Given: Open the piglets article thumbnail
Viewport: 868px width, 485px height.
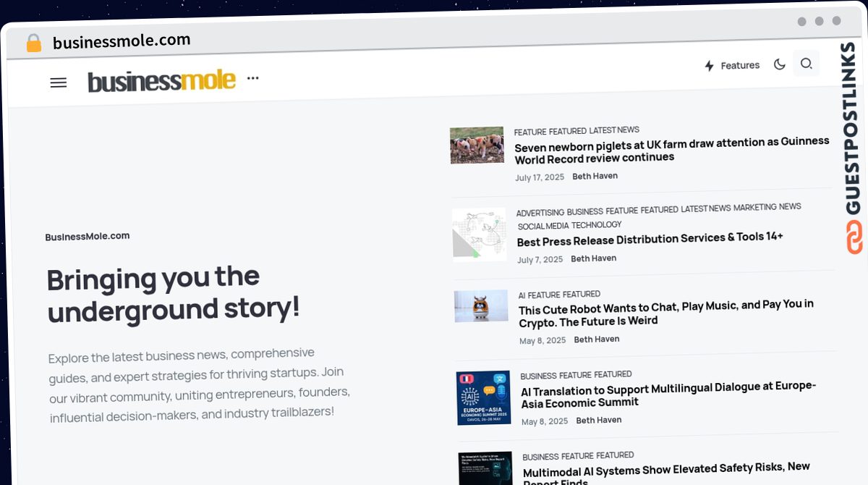Looking at the screenshot, I should [x=477, y=145].
